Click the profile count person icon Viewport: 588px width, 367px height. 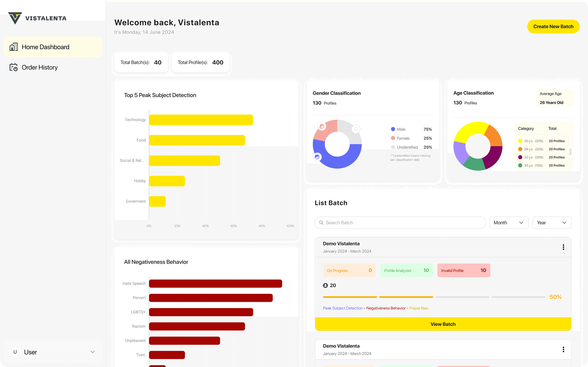coord(325,285)
